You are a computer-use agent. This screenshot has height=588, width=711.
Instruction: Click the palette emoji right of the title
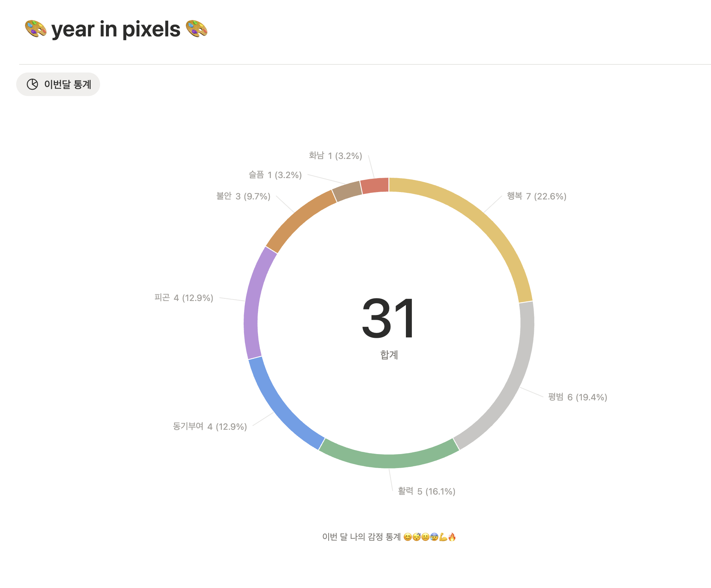tap(197, 29)
